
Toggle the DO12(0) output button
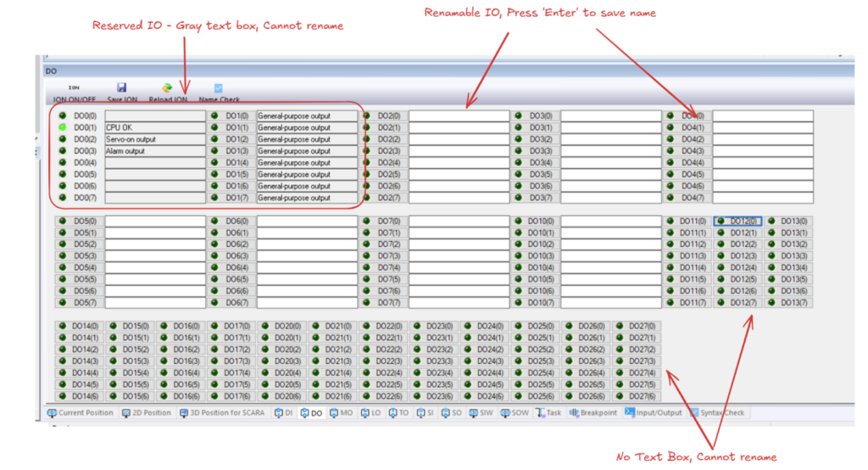coord(737,221)
